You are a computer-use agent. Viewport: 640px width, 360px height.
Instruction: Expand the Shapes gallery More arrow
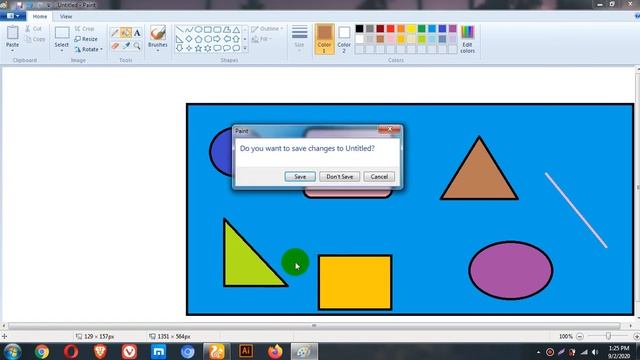point(245,48)
